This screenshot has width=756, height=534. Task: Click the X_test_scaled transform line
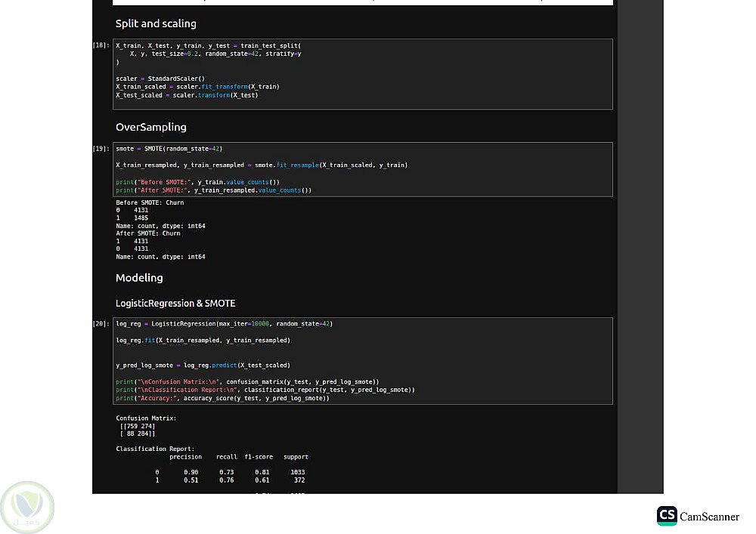click(x=187, y=95)
